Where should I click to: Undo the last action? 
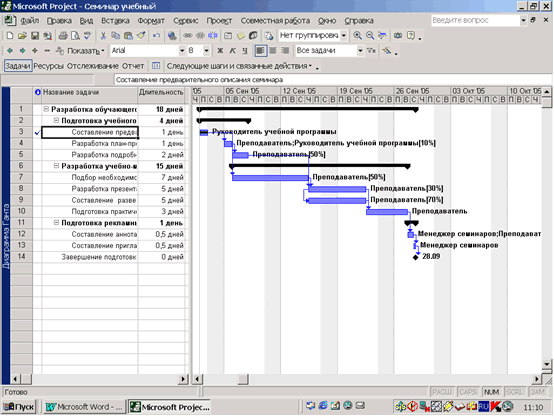tap(156, 35)
